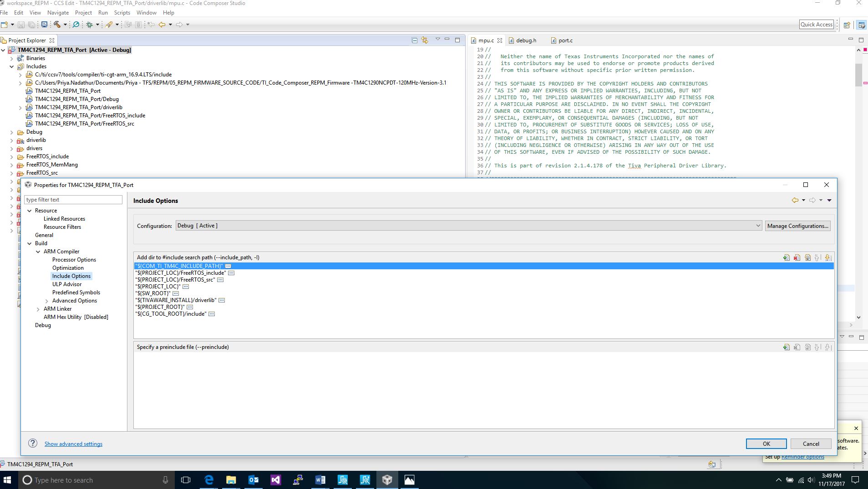This screenshot has height=489, width=868.
Task: Click the yellow Back arrow in main toolbar
Action: click(x=162, y=25)
